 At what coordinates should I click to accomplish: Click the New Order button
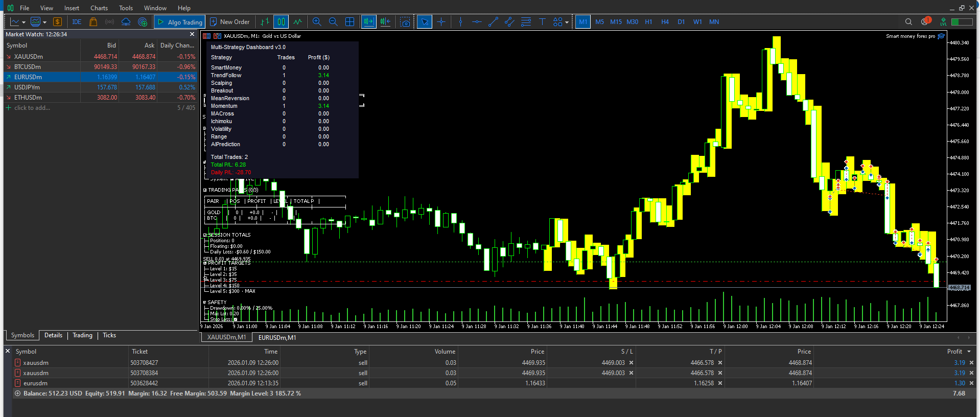tap(230, 22)
